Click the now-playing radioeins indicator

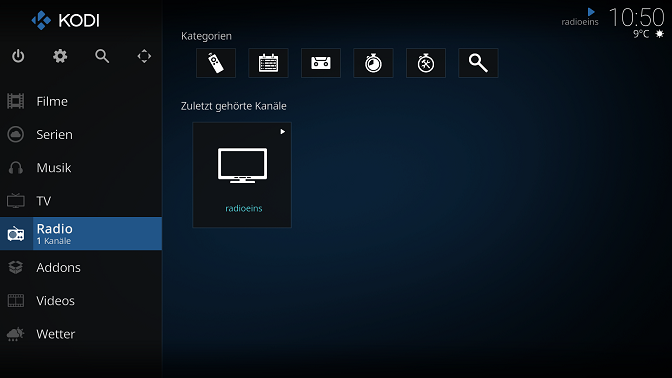580,18
